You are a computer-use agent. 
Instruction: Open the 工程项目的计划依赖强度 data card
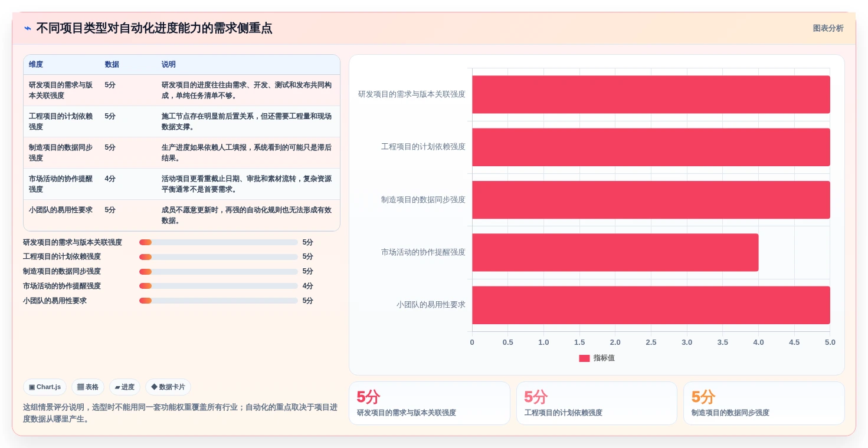pos(597,403)
